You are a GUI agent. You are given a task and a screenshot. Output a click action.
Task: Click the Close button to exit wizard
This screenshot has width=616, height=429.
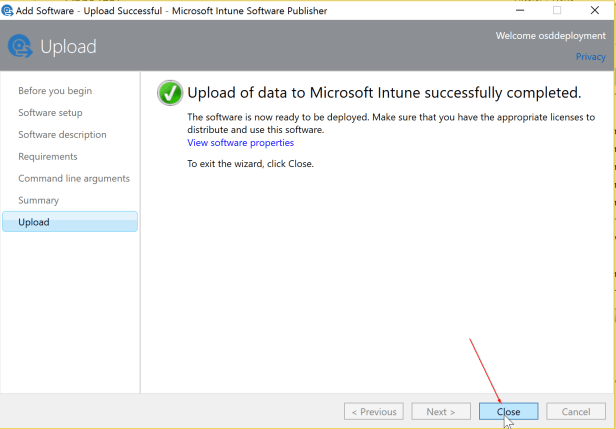508,411
